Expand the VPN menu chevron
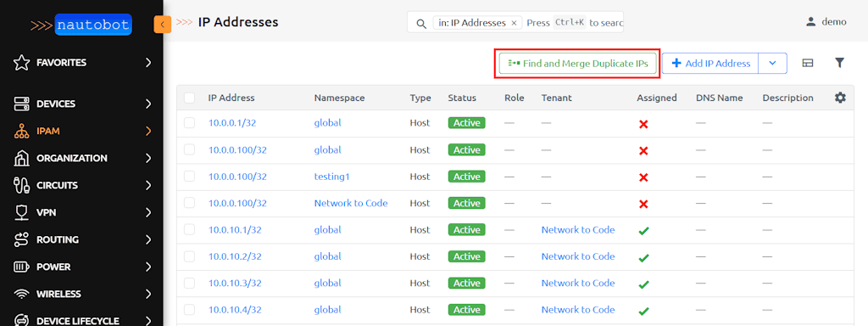The image size is (868, 326). (147, 212)
